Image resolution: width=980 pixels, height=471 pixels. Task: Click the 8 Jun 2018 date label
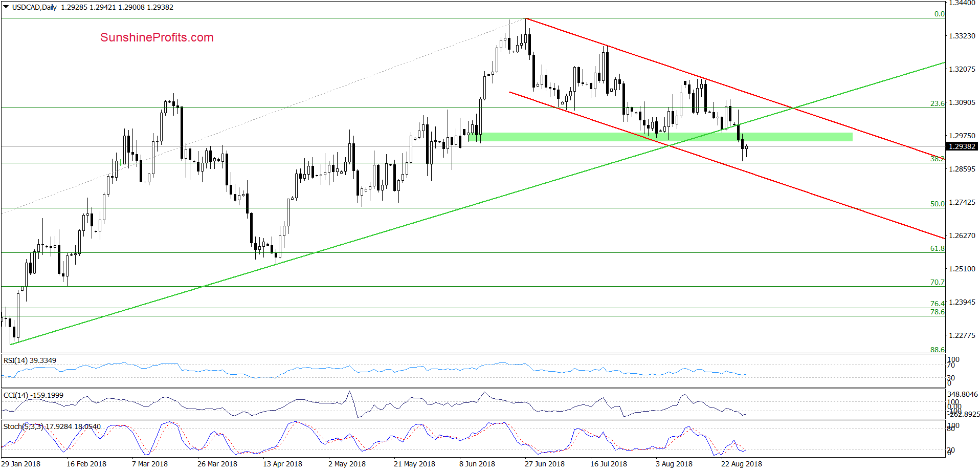pos(477,464)
